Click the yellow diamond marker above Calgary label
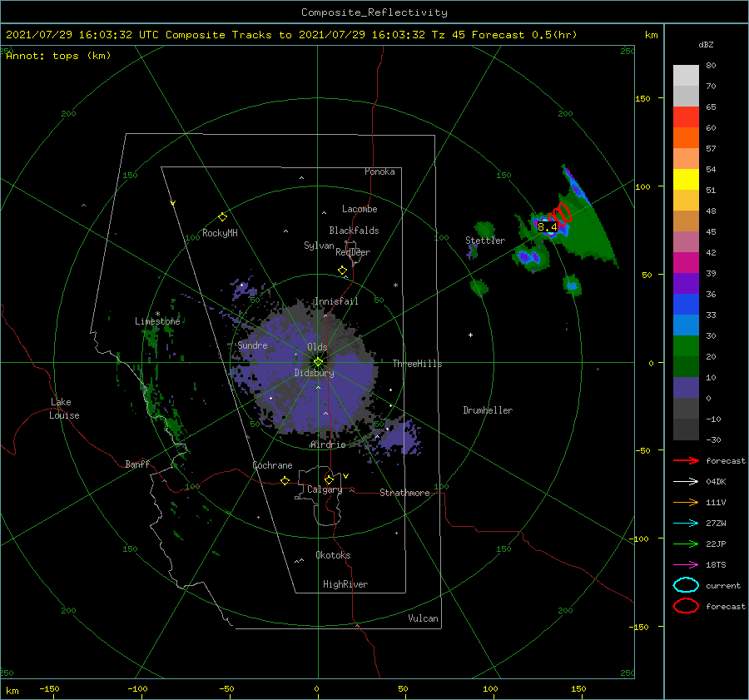The width and height of the screenshot is (749, 700). [x=329, y=479]
